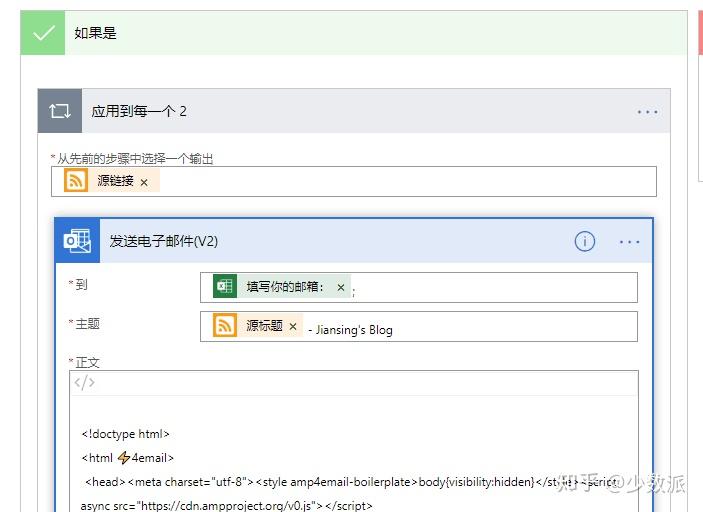Click the loop icon of 应用到每一个 2
This screenshot has height=512, width=703.
click(x=60, y=111)
